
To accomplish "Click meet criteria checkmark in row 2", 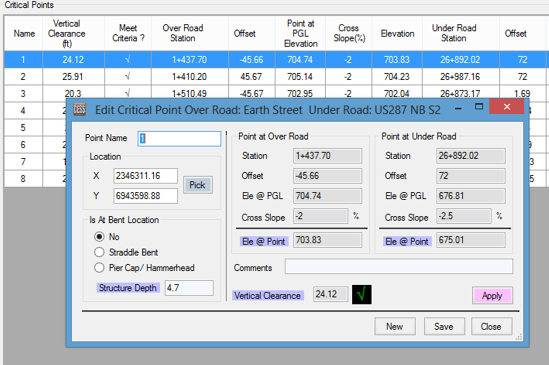I will pos(128,76).
